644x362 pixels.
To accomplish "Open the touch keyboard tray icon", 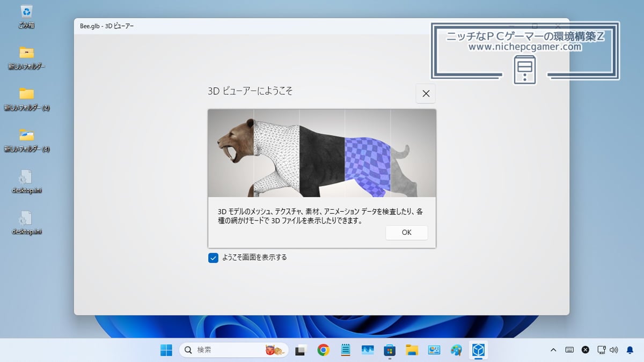I will point(570,350).
